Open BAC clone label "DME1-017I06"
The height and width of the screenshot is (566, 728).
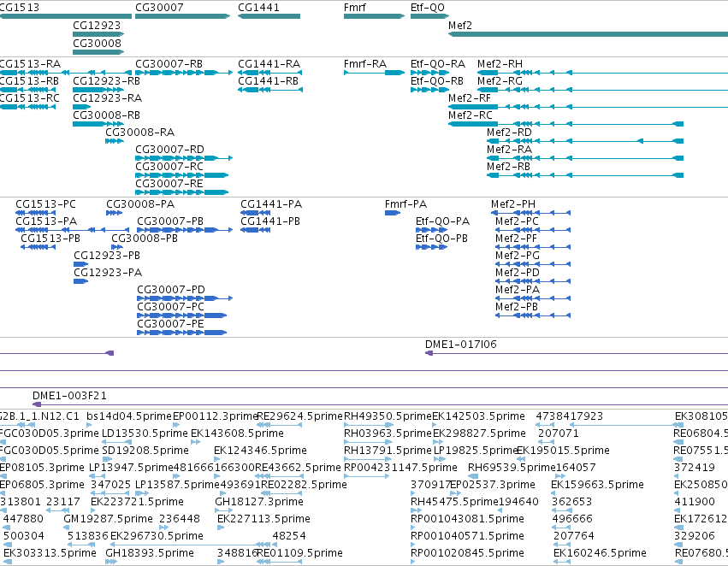[460, 345]
